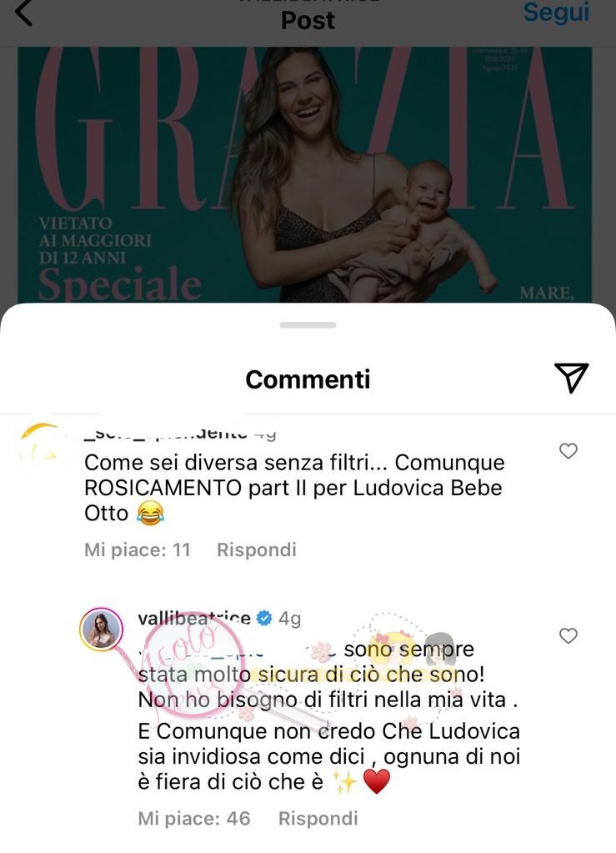Reply to vallibeatrice's comment via Rispondi
The image size is (616, 853).
click(318, 818)
